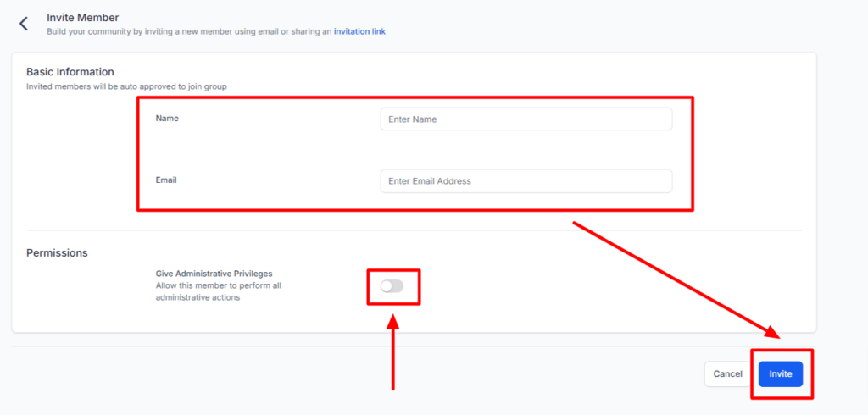
Task: Enable the Give Administrative Privileges toggle
Action: [392, 286]
